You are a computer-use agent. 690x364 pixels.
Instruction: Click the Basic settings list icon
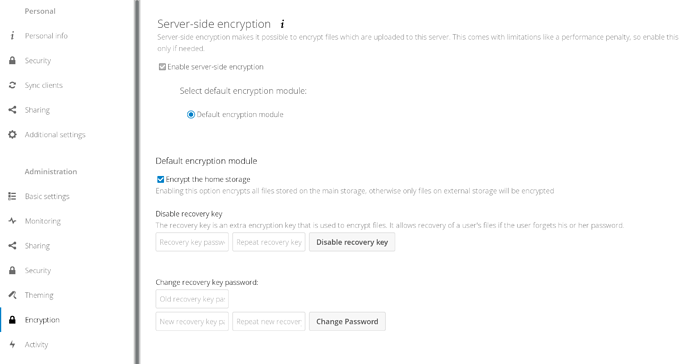(x=12, y=196)
